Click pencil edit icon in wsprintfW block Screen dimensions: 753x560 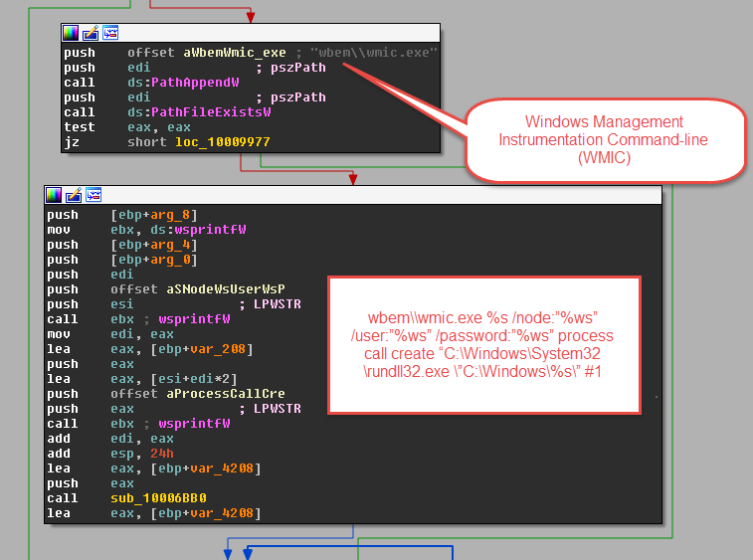coord(73,194)
